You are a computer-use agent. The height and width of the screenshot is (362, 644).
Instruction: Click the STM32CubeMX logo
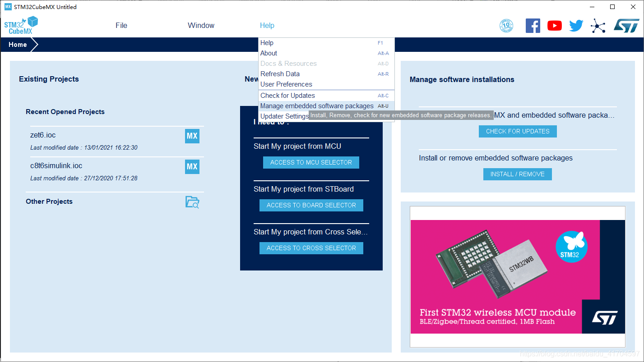click(x=21, y=25)
